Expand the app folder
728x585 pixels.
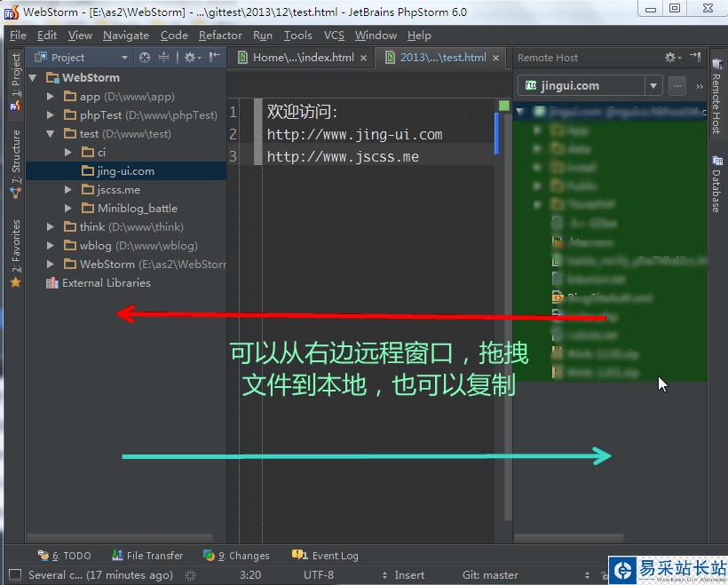[51, 97]
